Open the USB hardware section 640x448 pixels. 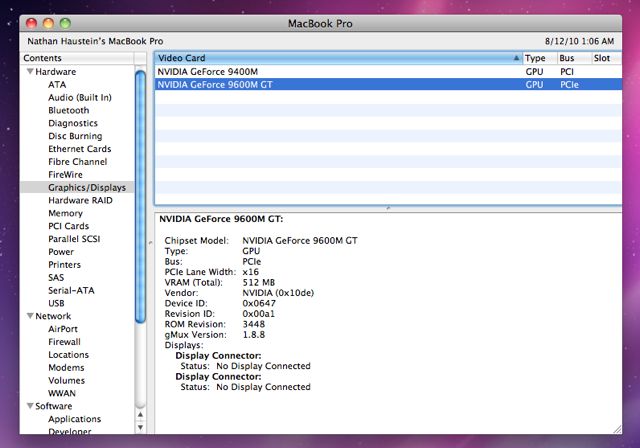point(56,303)
